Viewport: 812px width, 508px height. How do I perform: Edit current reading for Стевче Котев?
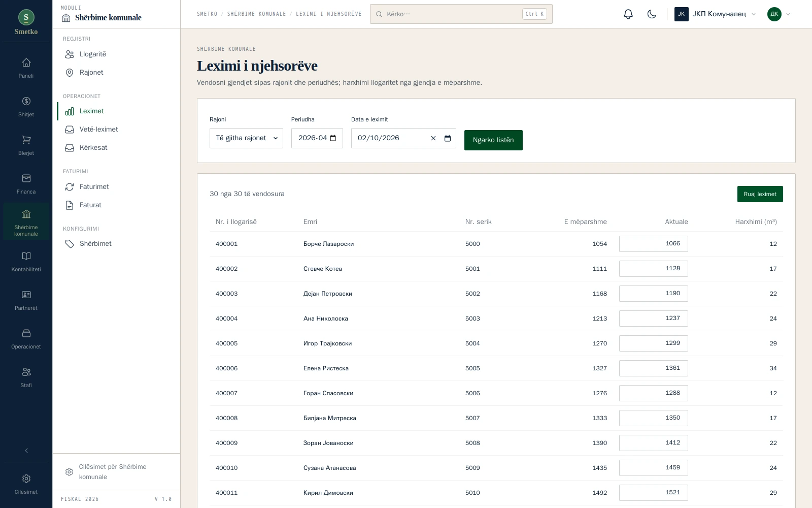click(653, 269)
